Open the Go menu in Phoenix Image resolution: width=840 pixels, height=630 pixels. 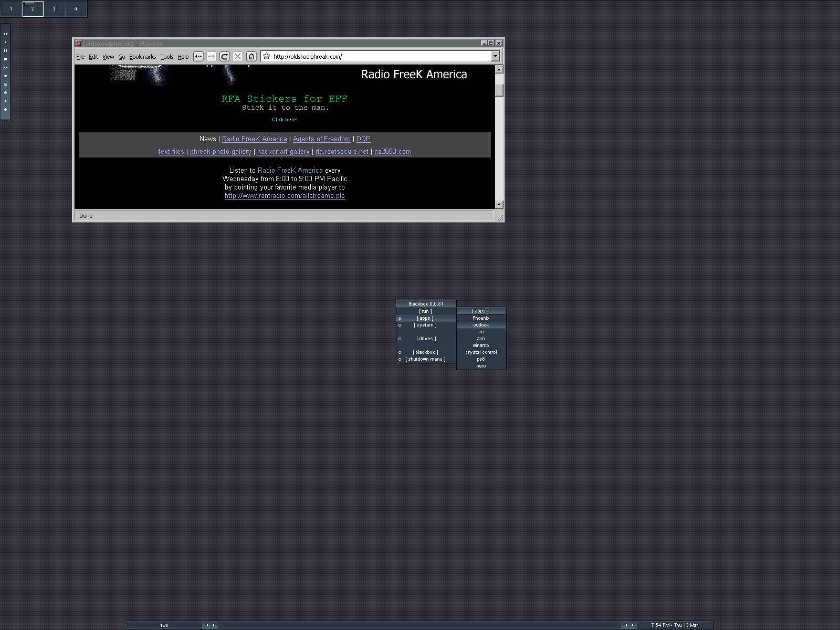click(x=122, y=57)
